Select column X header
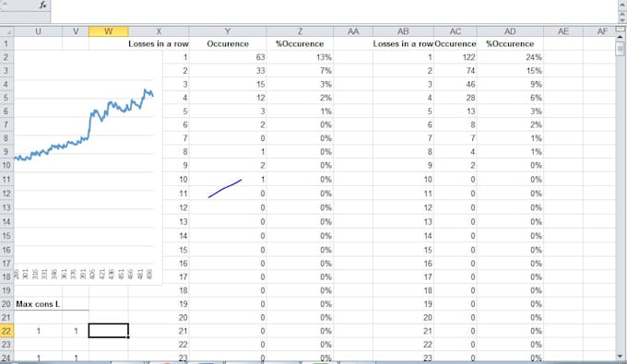The image size is (627, 364). 159,31
